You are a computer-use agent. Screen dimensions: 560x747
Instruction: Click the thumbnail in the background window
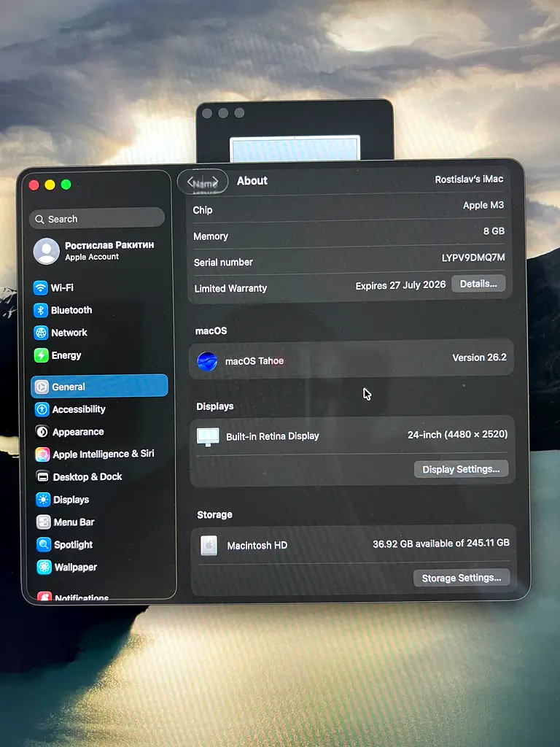[295, 148]
